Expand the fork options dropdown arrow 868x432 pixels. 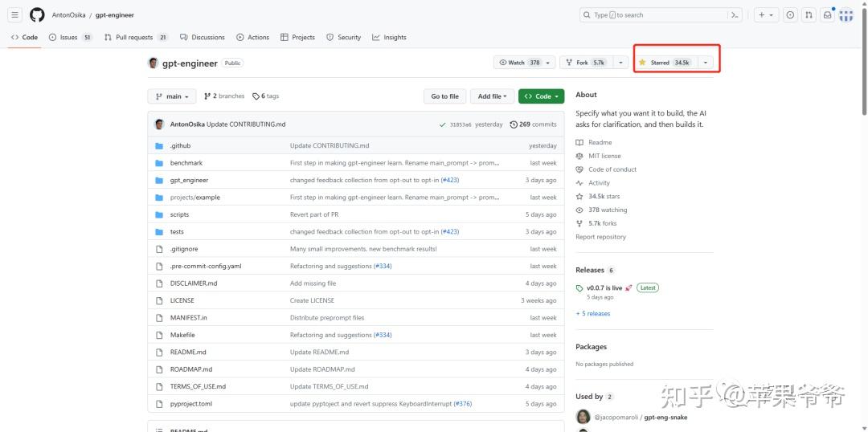(x=621, y=63)
